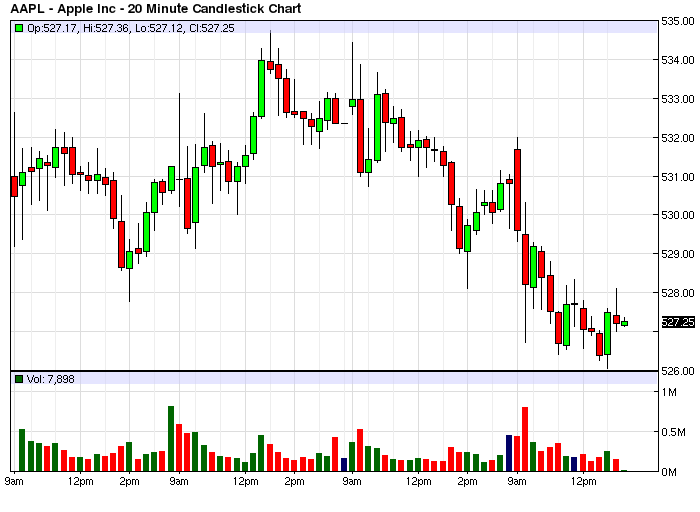The image size is (700, 512).
Task: Click the 535.00 price axis label
Action: tap(678, 21)
